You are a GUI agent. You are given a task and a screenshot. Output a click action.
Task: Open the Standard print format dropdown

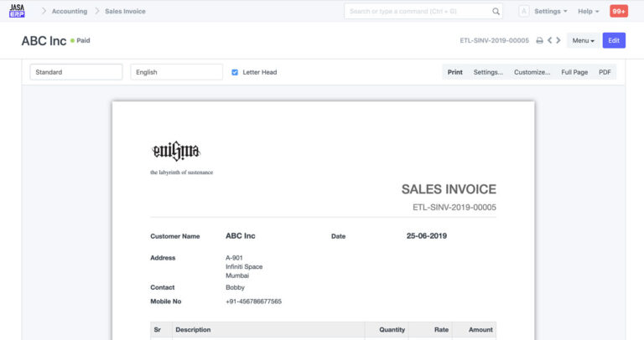[x=76, y=72]
